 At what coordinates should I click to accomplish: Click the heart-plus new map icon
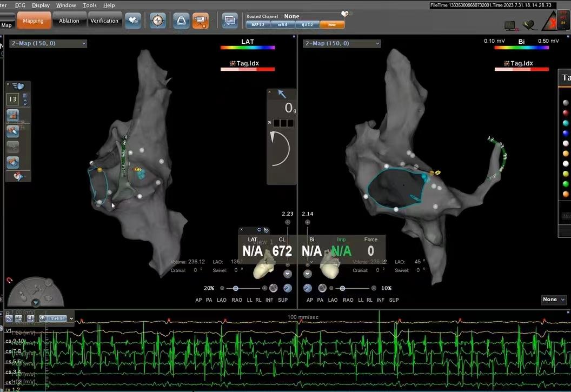point(133,21)
